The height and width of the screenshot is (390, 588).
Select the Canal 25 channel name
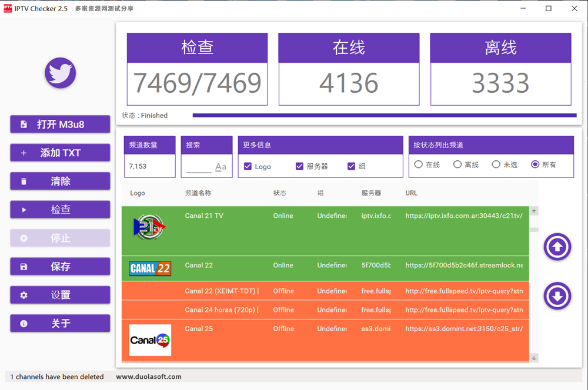199,329
